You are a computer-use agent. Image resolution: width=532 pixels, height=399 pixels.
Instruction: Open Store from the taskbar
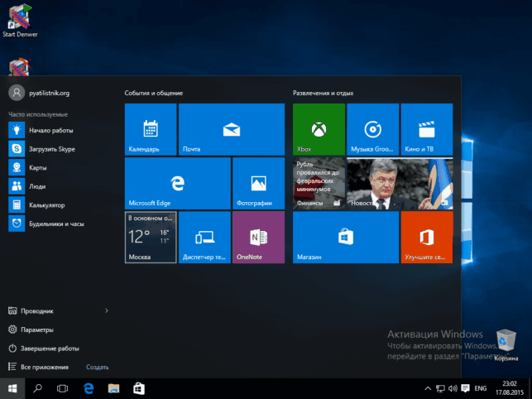tap(139, 388)
